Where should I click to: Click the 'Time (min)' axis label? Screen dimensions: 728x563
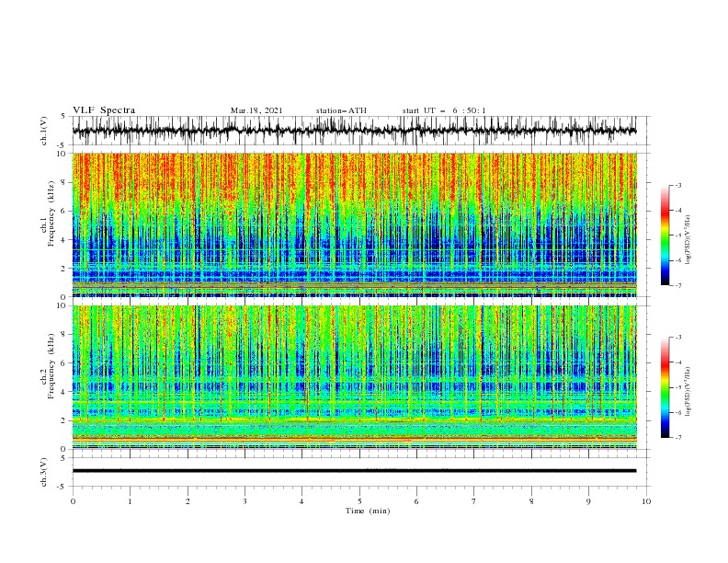[368, 511]
